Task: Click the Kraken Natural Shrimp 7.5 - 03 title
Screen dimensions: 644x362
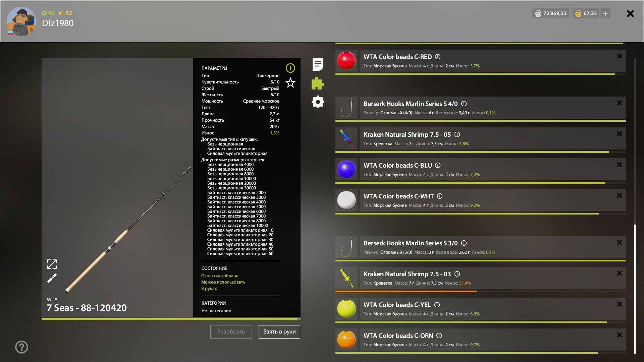Action: [407, 274]
